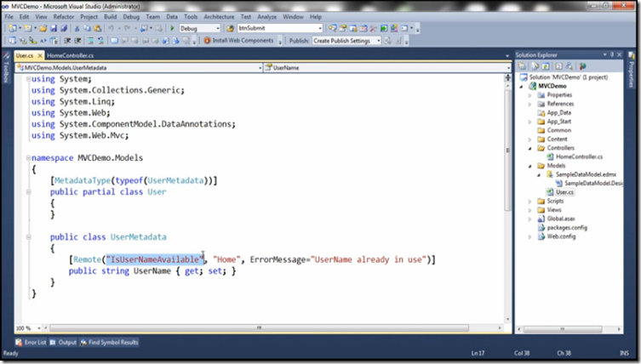
Task: Comment out the selected lines icon
Action: (90, 41)
